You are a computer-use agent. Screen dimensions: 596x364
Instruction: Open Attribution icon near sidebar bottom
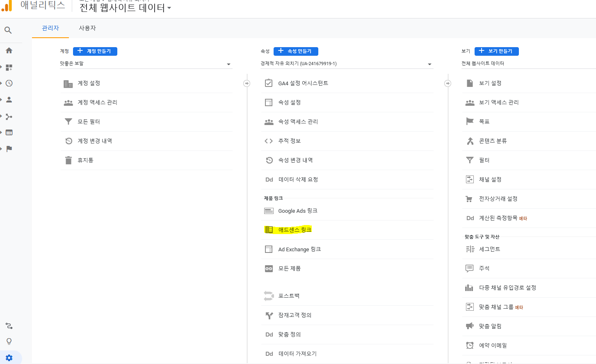coord(9,326)
